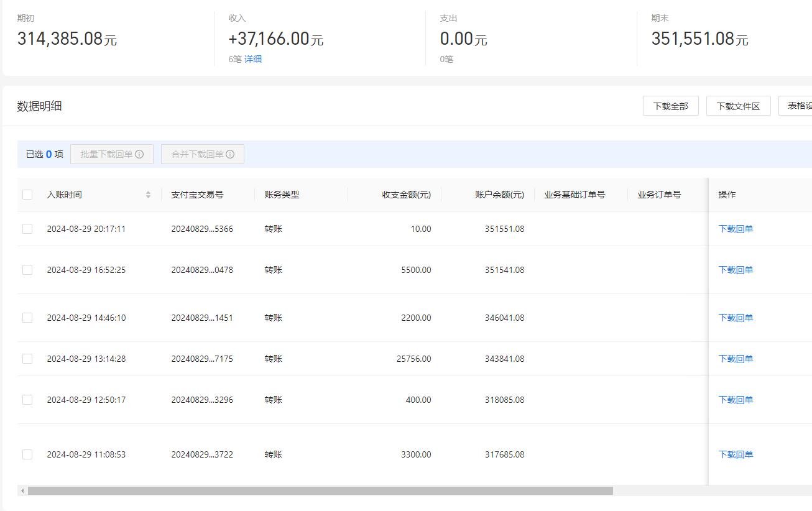Click the timestamp 2024-08-29 16:52:25
Image resolution: width=812 pixels, height=511 pixels.
pos(86,270)
